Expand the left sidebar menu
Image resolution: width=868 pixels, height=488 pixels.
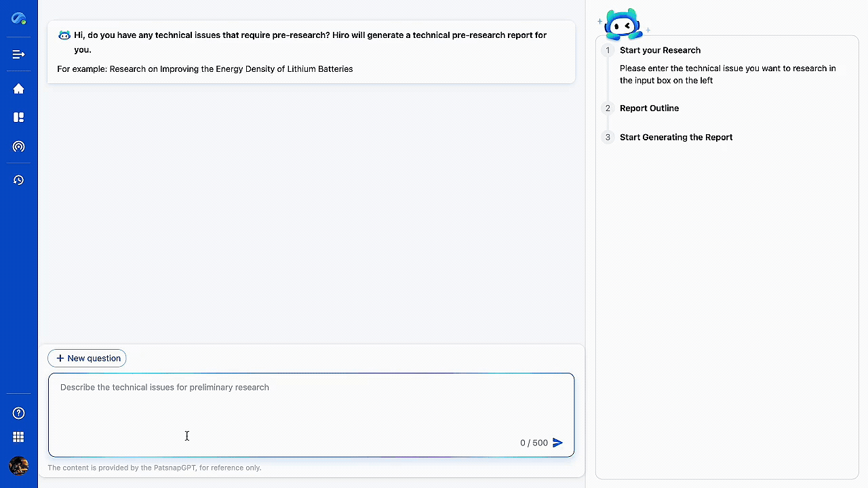click(18, 54)
